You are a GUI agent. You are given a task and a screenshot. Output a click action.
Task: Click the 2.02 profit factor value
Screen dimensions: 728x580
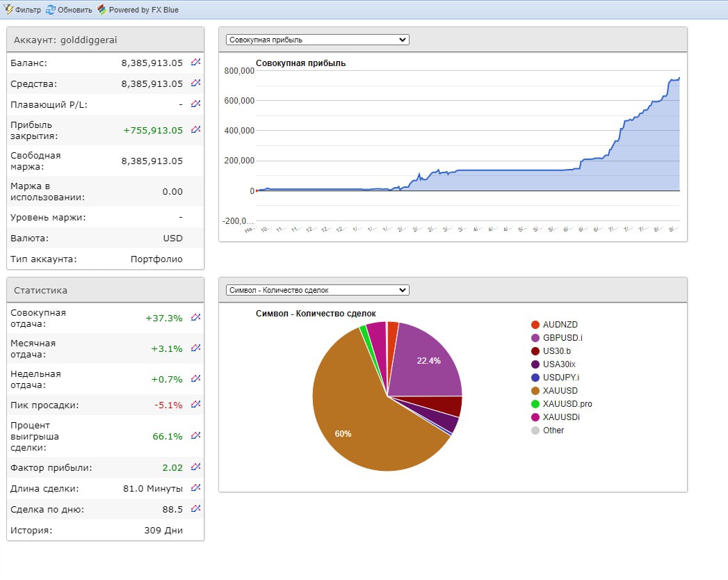(x=172, y=467)
